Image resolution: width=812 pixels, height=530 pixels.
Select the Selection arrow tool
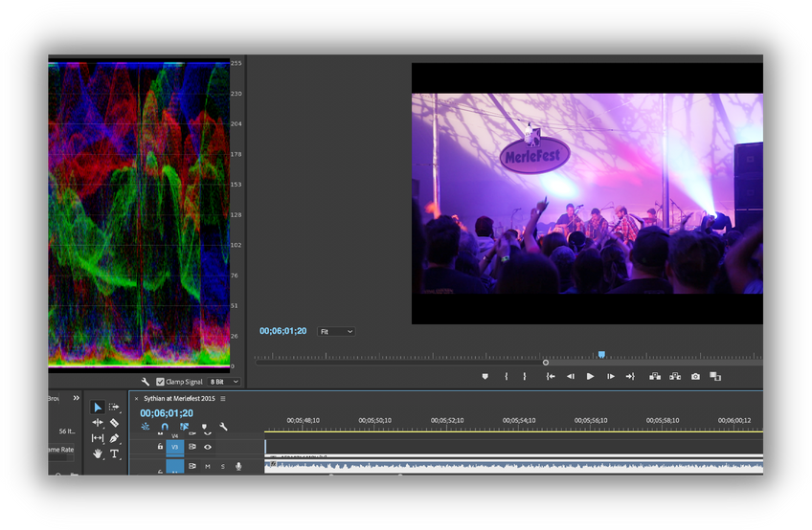coord(98,408)
